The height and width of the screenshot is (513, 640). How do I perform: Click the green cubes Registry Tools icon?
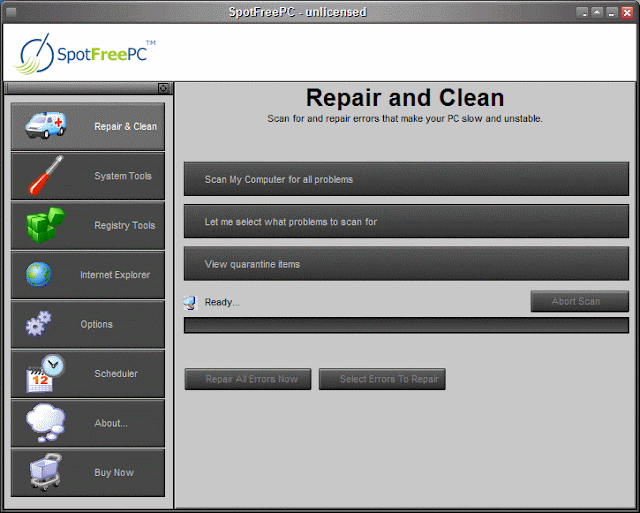click(45, 225)
